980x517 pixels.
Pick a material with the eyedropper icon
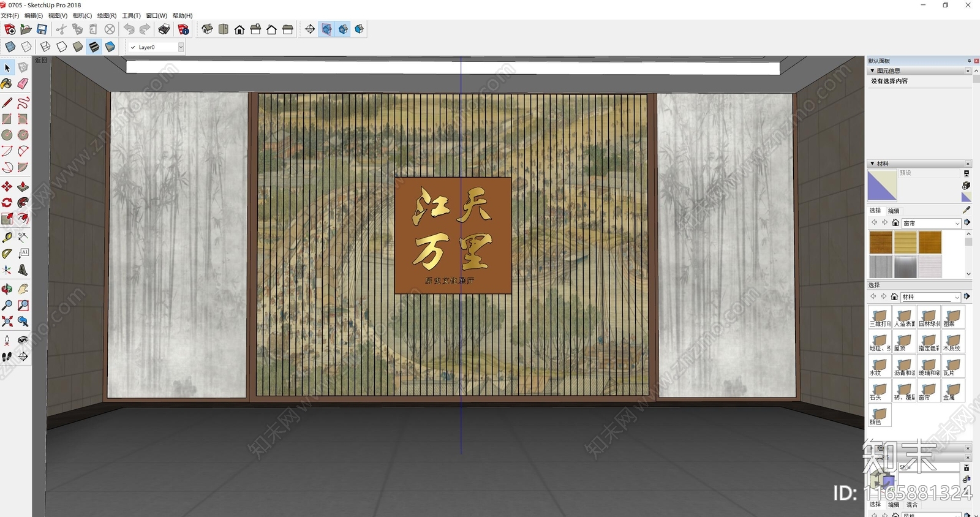(967, 209)
